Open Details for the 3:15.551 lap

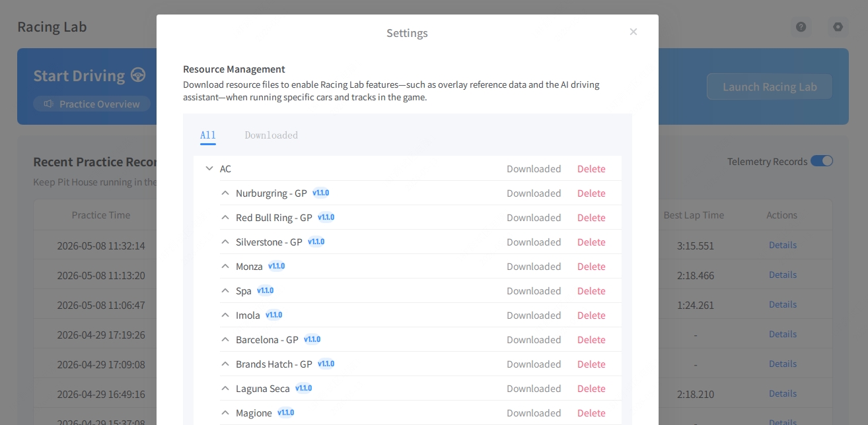[783, 245]
